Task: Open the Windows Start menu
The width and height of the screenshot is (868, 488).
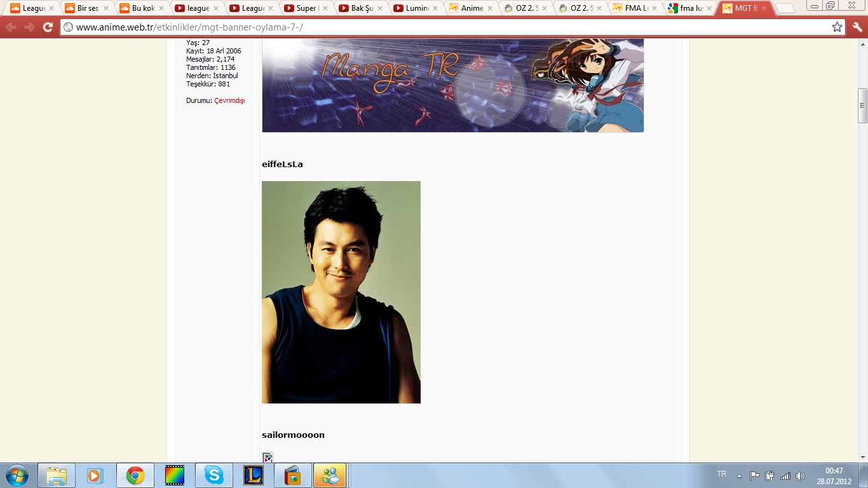Action: tap(17, 475)
